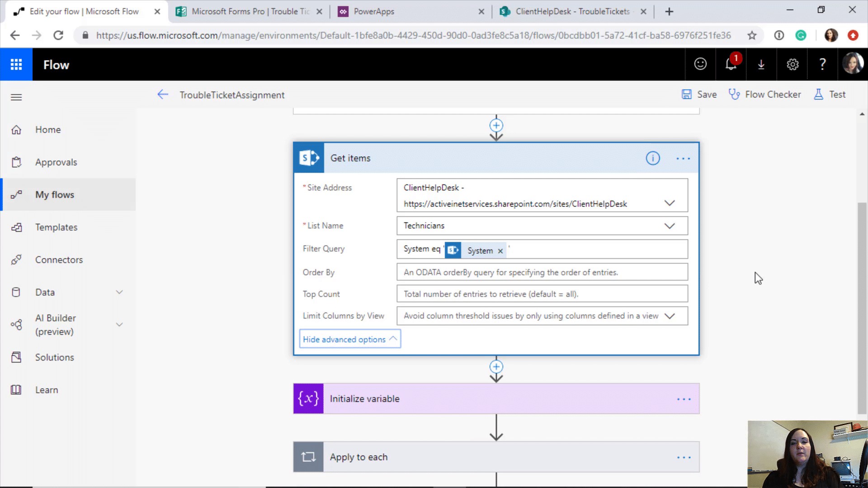Click the feedback smiley icon
Image resolution: width=868 pixels, height=488 pixels.
700,64
